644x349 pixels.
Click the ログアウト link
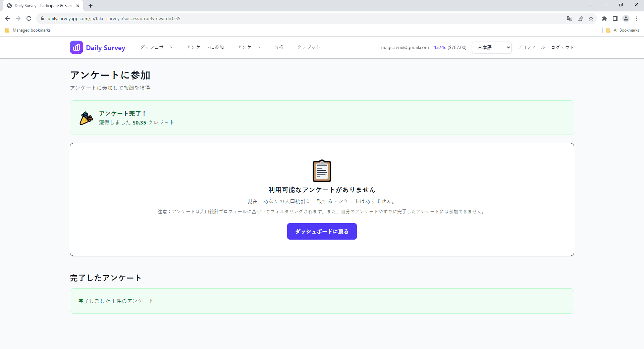(562, 47)
